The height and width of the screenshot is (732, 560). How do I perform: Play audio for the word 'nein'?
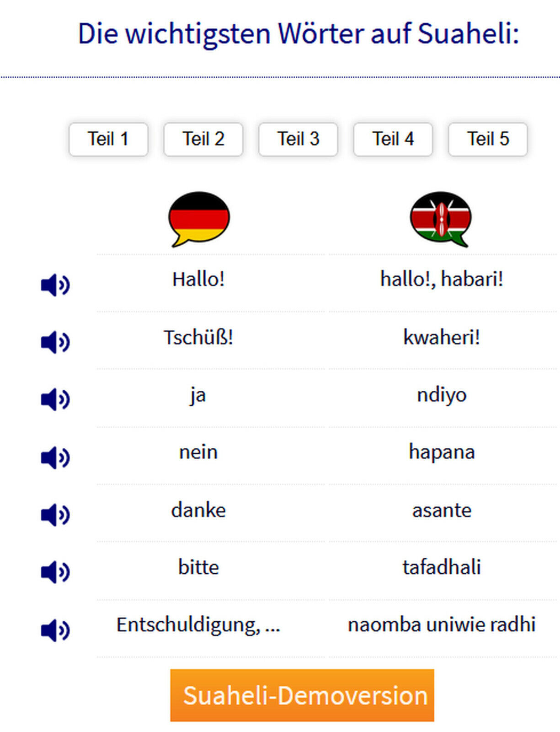55,457
